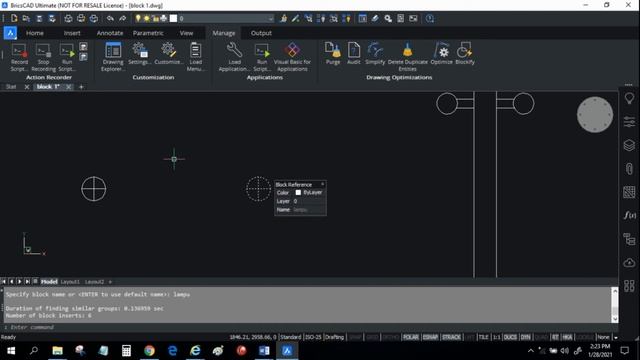Click the Customize icon
The width and height of the screenshot is (640, 360).
[x=168, y=51]
